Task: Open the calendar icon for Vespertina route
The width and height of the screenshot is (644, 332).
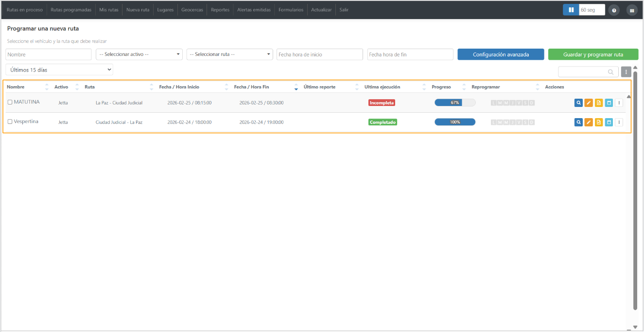Action: [x=609, y=122]
